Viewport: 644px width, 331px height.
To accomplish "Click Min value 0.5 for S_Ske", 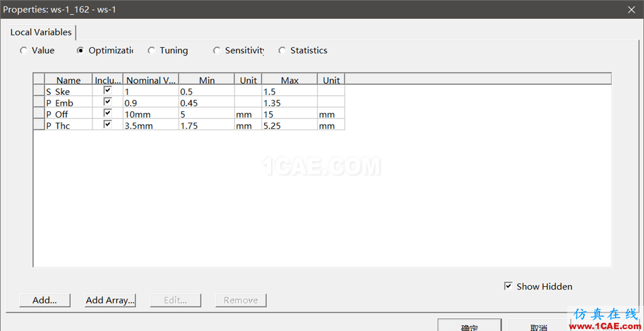I will pos(206,91).
